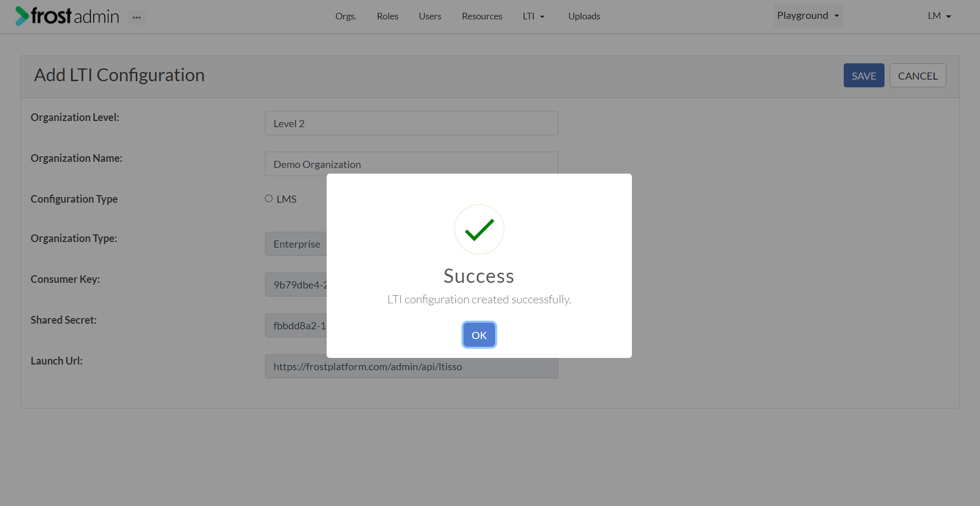Open the ellipsis menu beside the logo
The height and width of the screenshot is (506, 980).
(136, 17)
